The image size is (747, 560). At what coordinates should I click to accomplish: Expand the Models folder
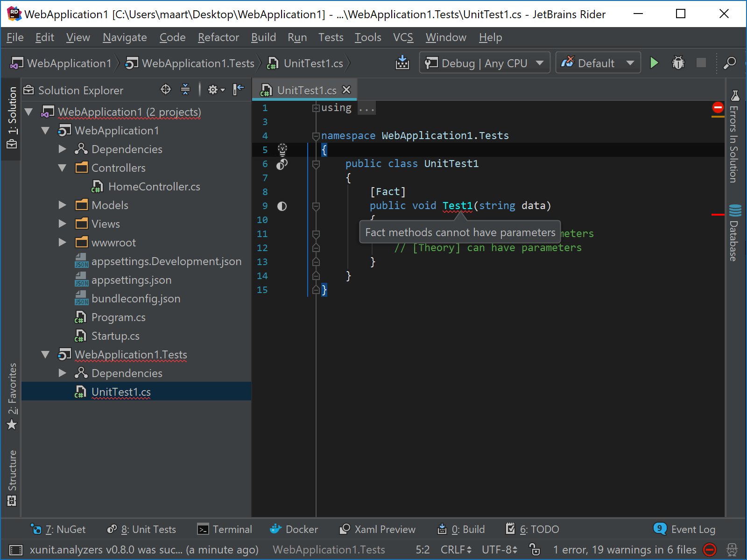click(x=62, y=205)
